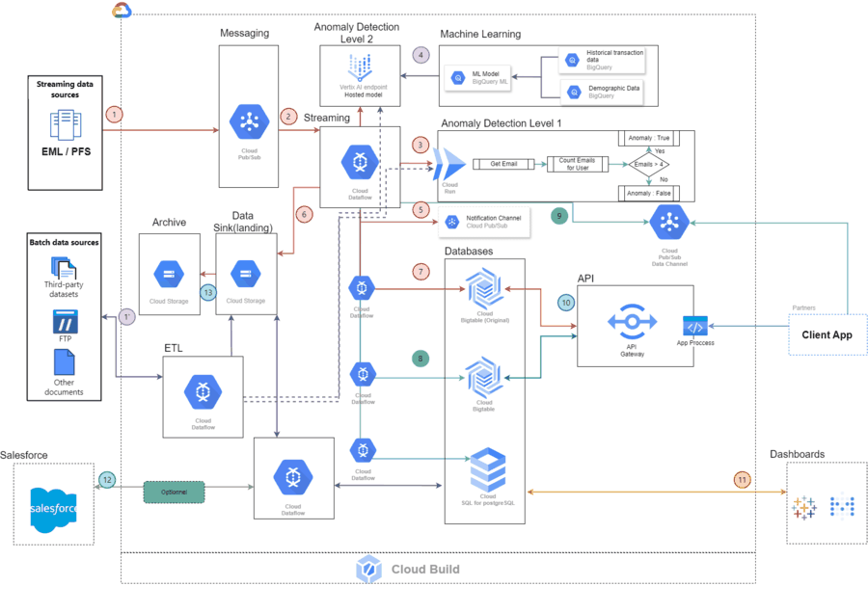
Task: Click the FTP icon in batch sources
Action: point(66,321)
